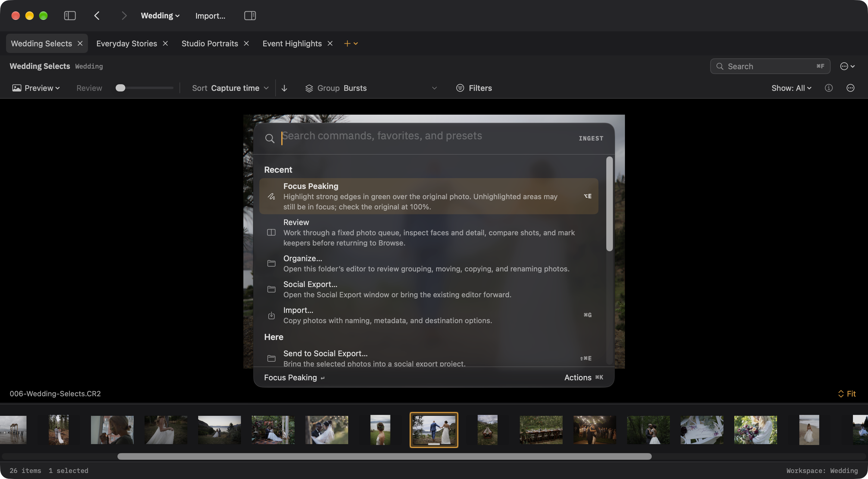Viewport: 868px width, 479px height.
Task: Click the back navigation arrow
Action: pos(97,15)
